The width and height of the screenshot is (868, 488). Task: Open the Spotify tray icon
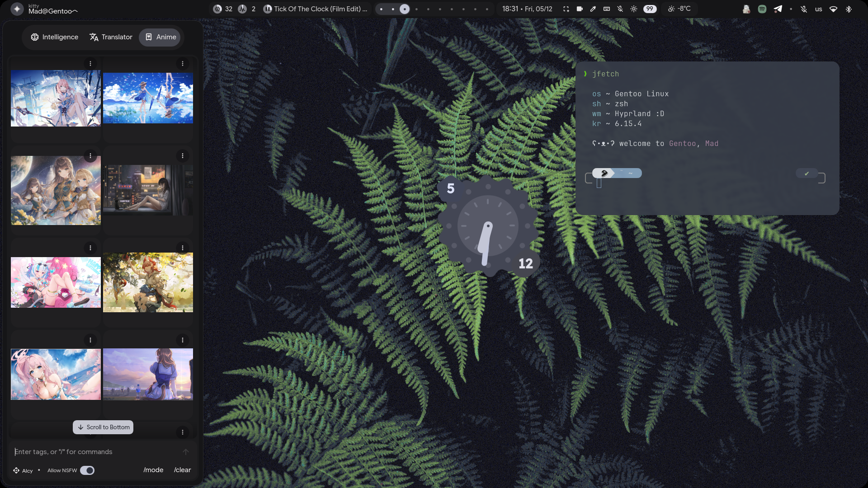pos(762,9)
